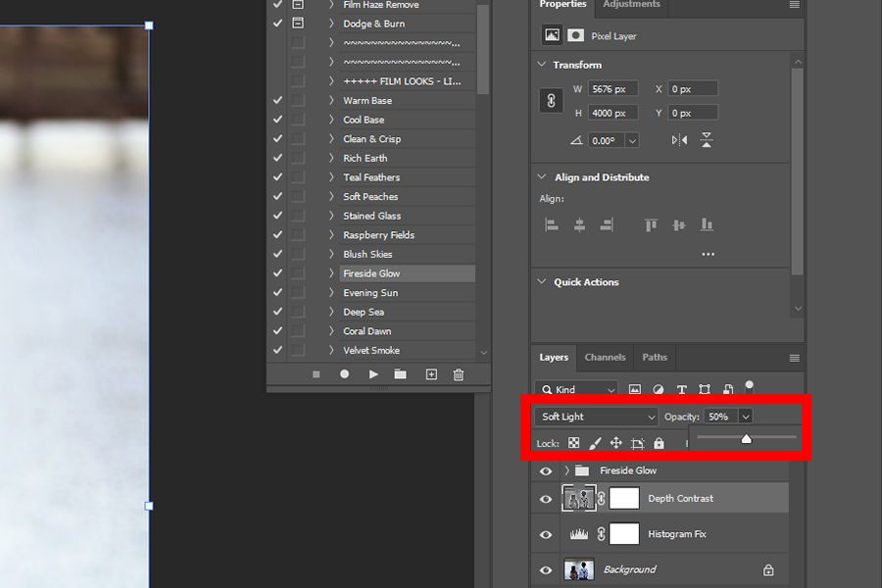Image resolution: width=882 pixels, height=588 pixels.
Task: Open the Adjustments tab
Action: (x=631, y=5)
